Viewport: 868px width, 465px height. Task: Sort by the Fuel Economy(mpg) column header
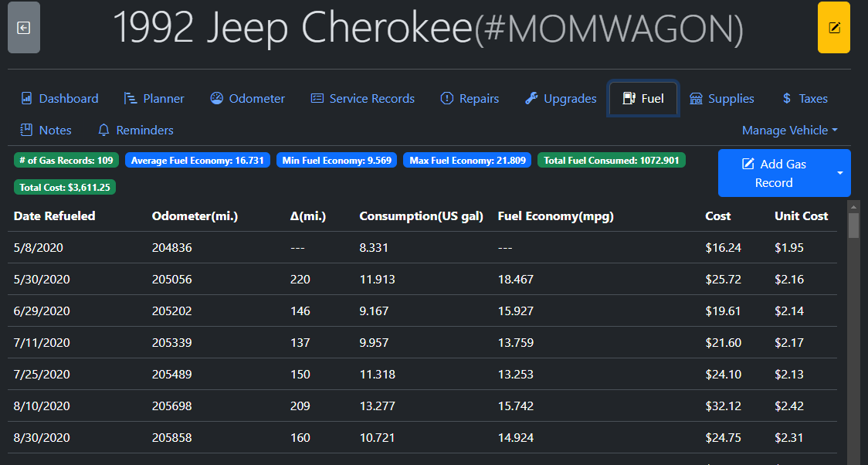[x=555, y=216]
